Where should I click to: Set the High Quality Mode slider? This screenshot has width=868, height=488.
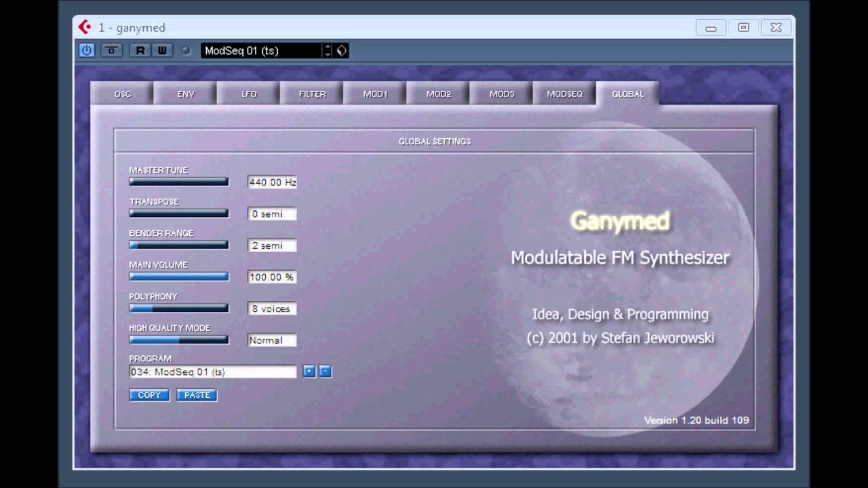pos(179,340)
